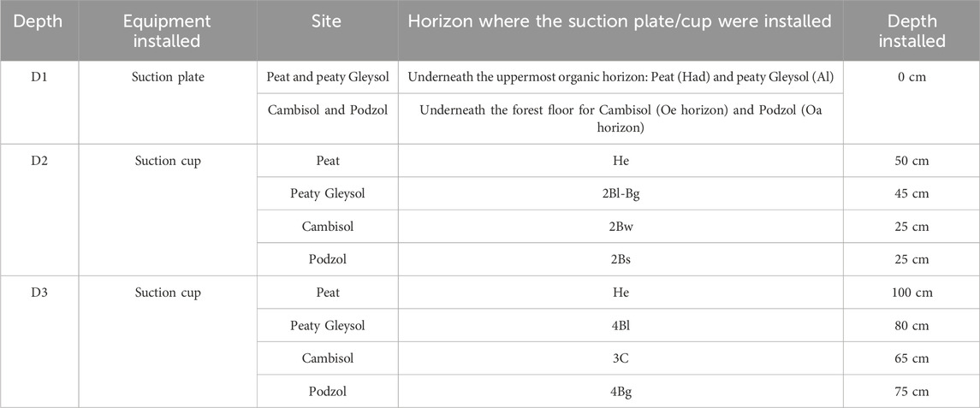Click the Cambisol and Podzol site cell
980x408 pixels.
pos(328,119)
